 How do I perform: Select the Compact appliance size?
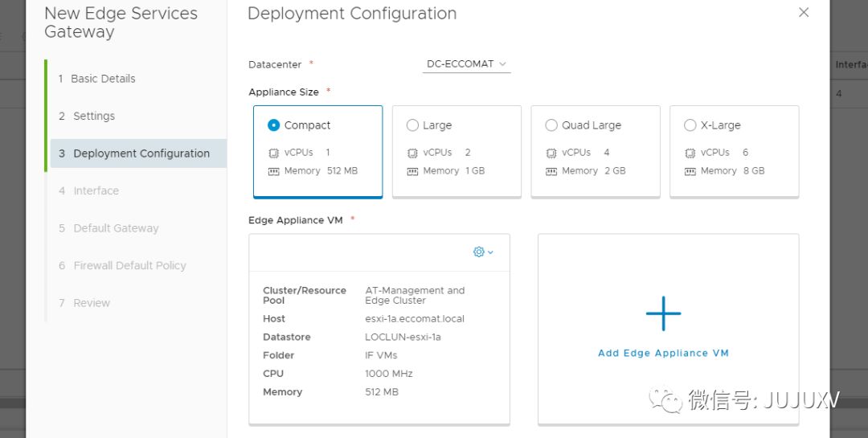pyautogui.click(x=274, y=125)
